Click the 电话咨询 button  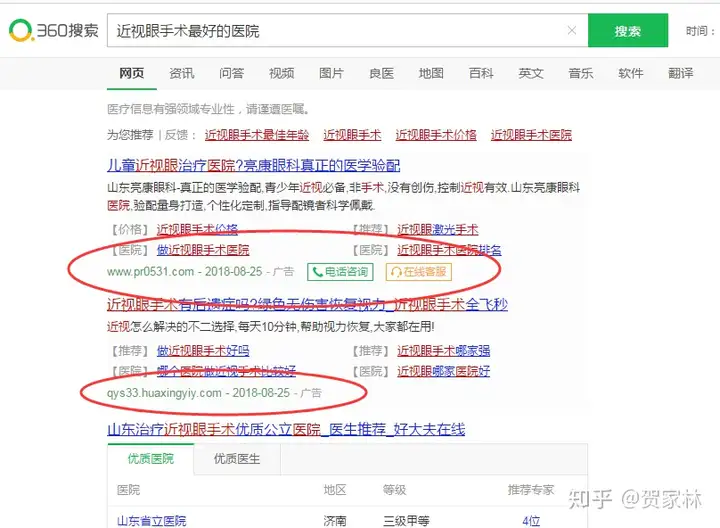[x=340, y=272]
